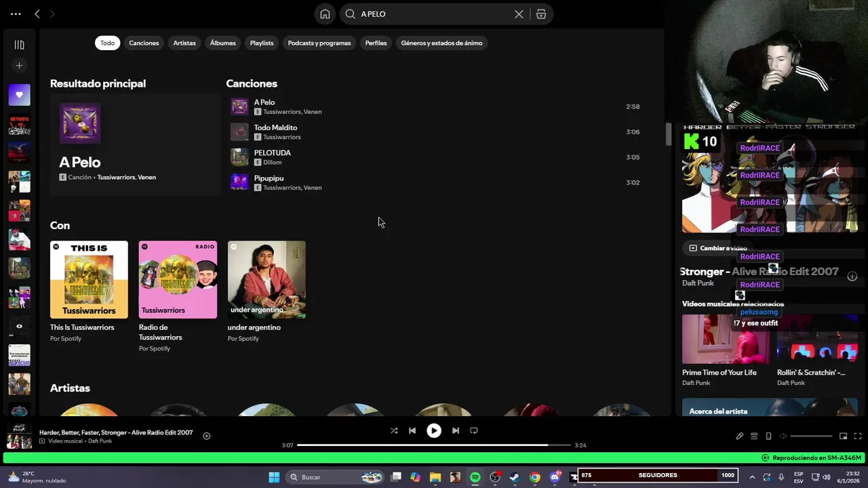
Task: Open Google Chrome from the taskbar
Action: tap(535, 477)
